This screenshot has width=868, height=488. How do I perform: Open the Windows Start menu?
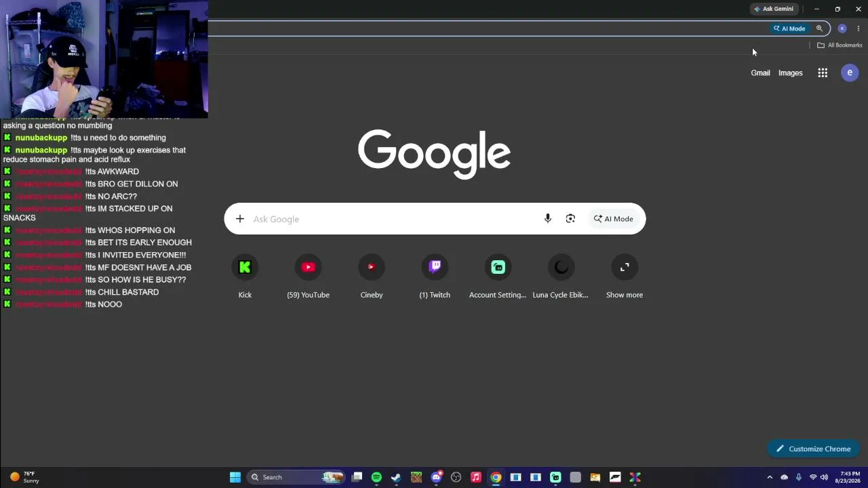coord(235,477)
